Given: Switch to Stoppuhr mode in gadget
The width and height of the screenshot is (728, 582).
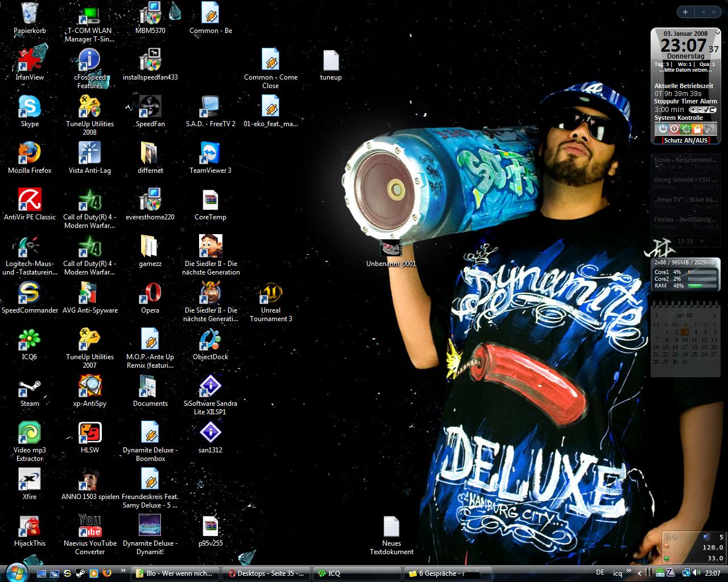Looking at the screenshot, I should [x=667, y=101].
